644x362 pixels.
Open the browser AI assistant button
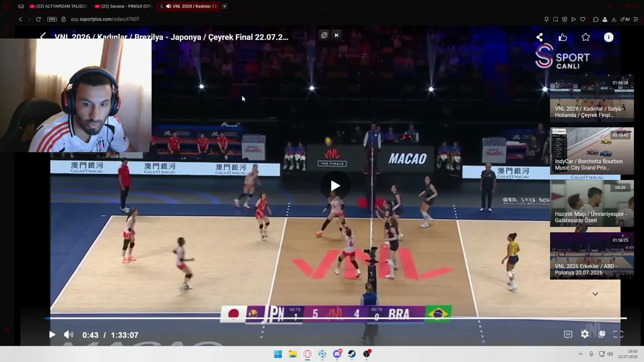tap(625, 19)
